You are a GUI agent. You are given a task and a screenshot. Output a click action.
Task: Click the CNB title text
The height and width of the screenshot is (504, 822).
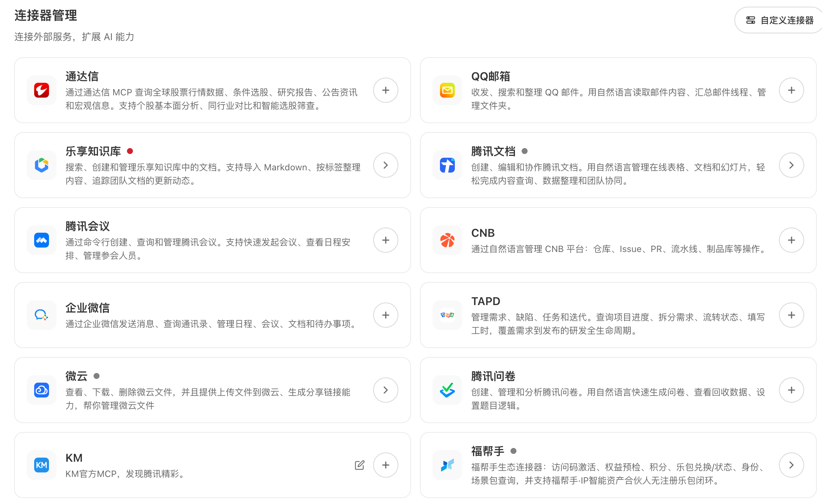[x=483, y=233]
